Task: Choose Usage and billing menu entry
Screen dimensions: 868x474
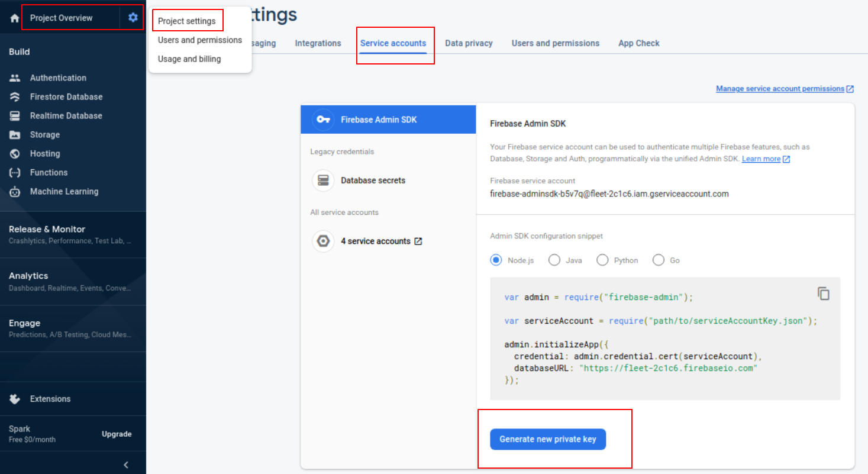Action: [x=189, y=59]
